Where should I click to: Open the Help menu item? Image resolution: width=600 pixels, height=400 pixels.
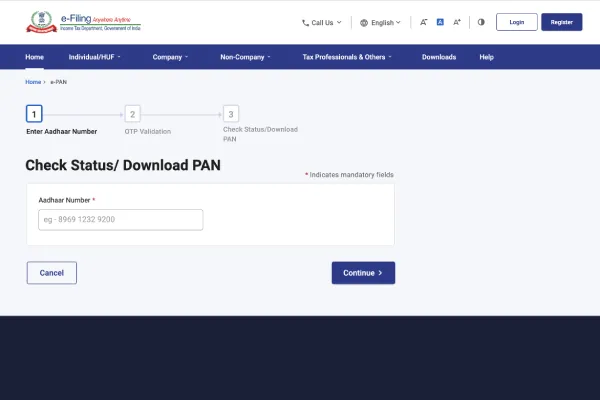point(487,57)
